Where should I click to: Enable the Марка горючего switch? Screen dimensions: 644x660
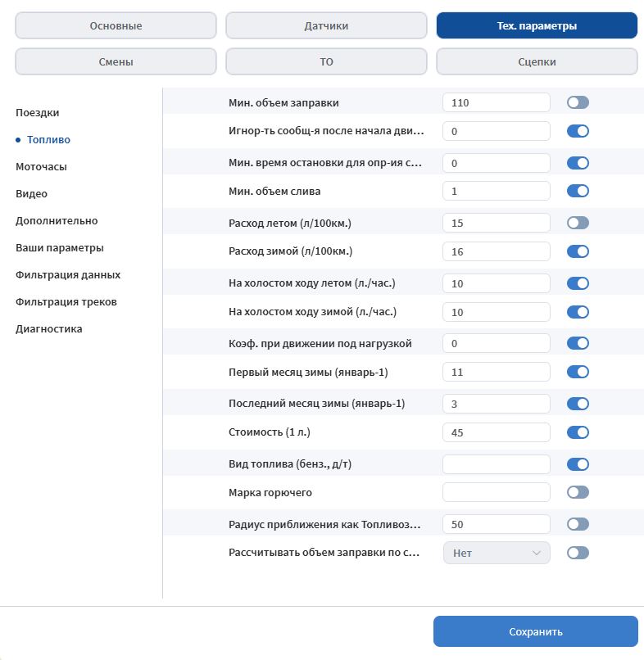click(578, 492)
